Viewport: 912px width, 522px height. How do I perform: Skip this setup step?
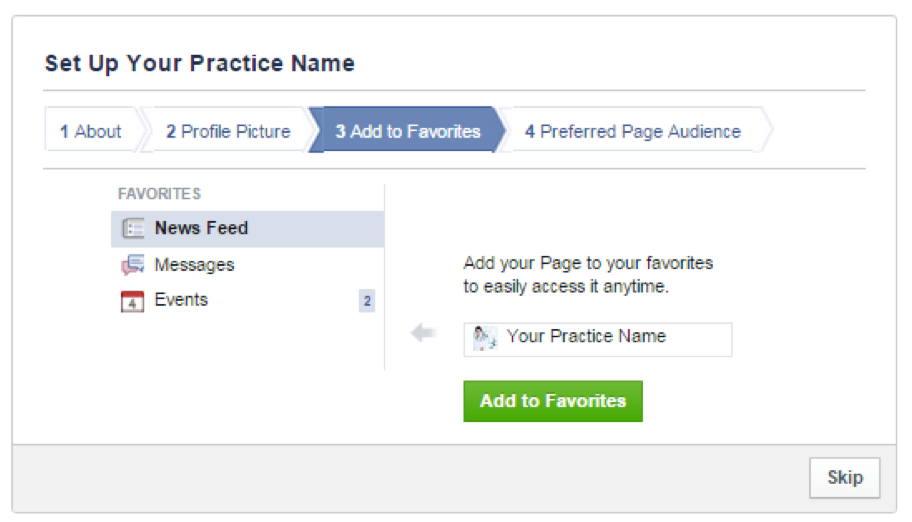[845, 478]
